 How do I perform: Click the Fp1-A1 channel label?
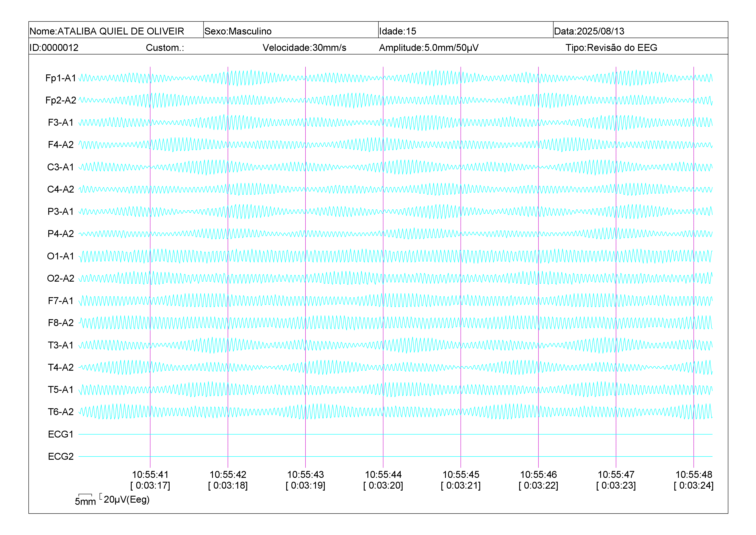click(61, 78)
